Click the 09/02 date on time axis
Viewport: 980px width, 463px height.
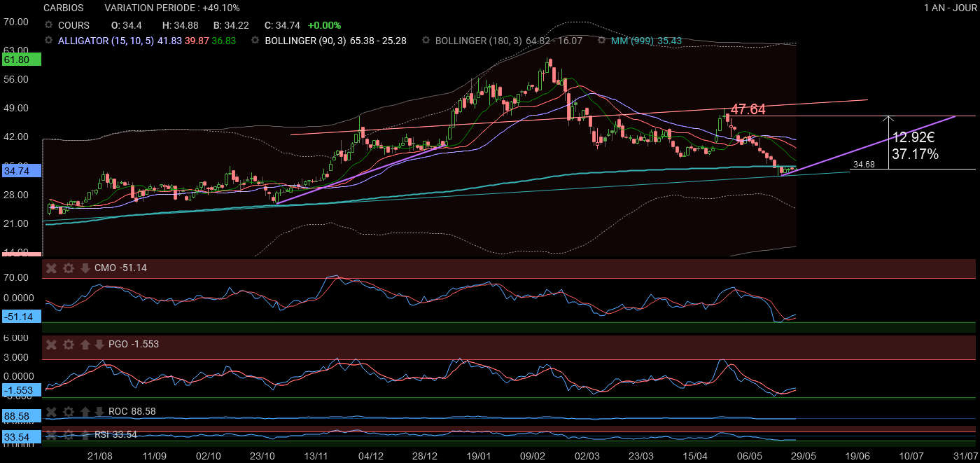click(533, 455)
